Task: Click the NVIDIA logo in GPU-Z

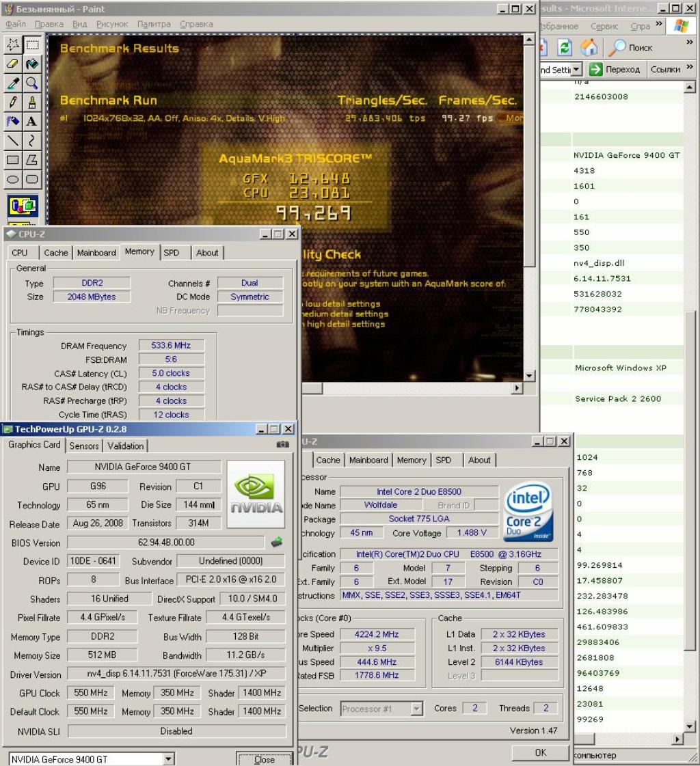Action: coord(256,495)
